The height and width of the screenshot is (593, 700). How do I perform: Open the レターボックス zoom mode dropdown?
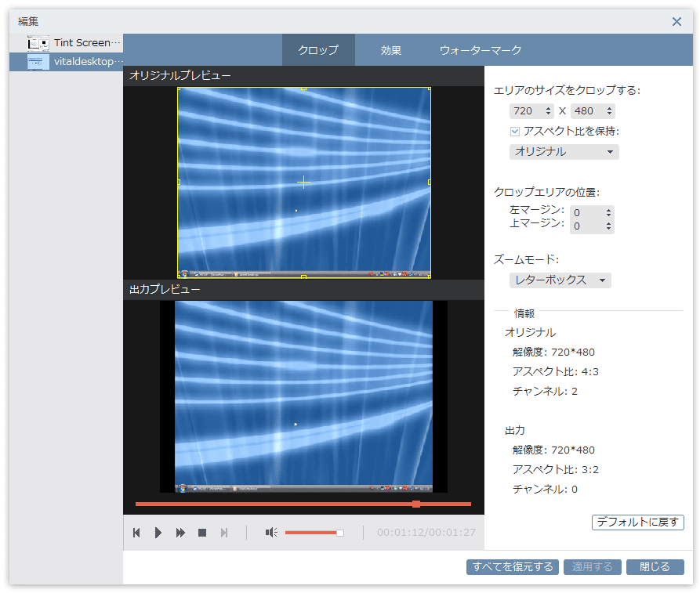click(560, 280)
